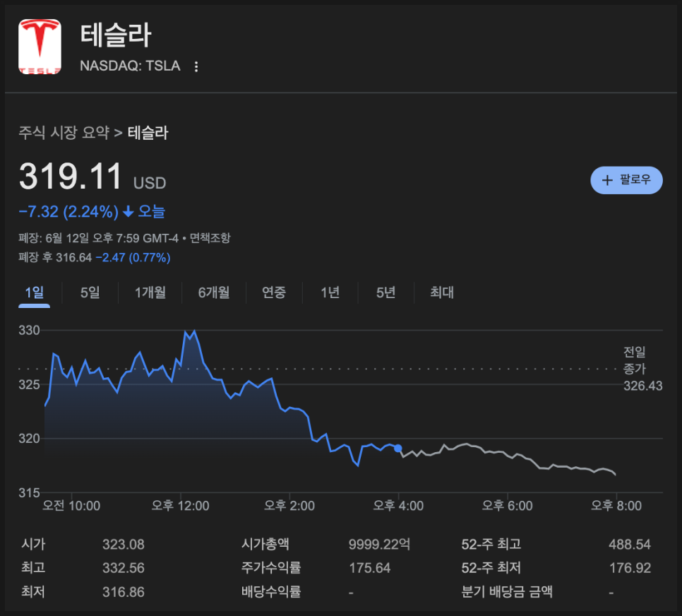Open the three-dot menu beside NASDAQ: TSLA

click(196, 66)
